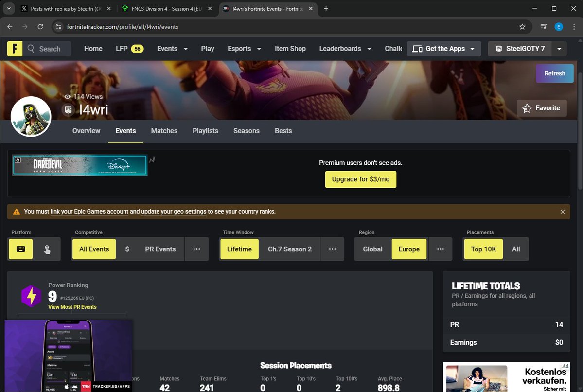Click the l4wri profile avatar
This screenshot has height=392, width=583.
tap(31, 117)
